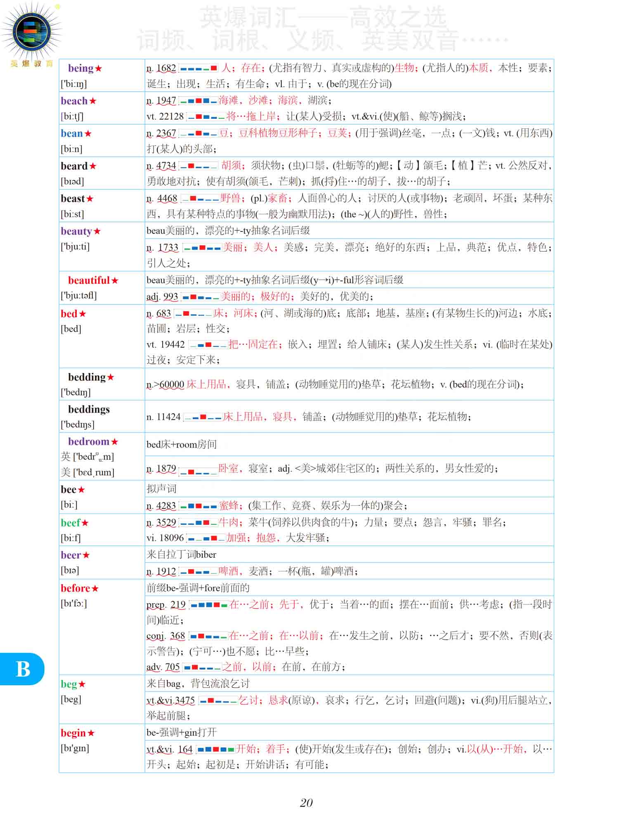Click the red star next to "before"

95,589
